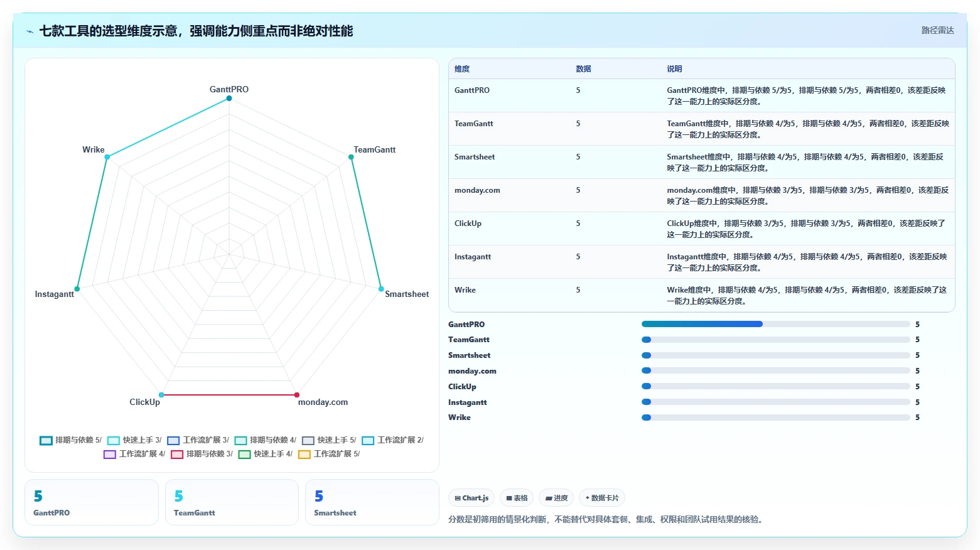Click the Instagantt progress bar

pyautogui.click(x=775, y=402)
